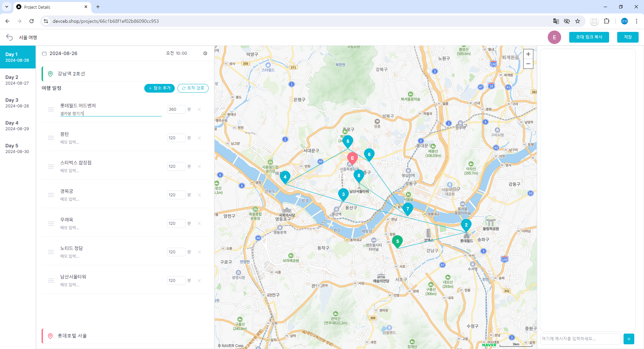The width and height of the screenshot is (644, 349).
Task: Click the 장소 추가 button
Action: point(159,88)
